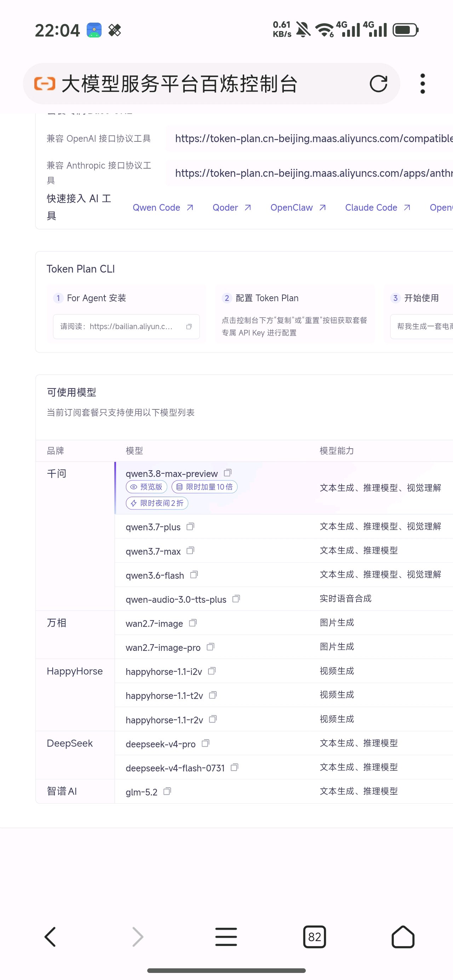453x980 pixels.
Task: Copy the happyhorse-1.1-t2v model name
Action: coord(213,695)
